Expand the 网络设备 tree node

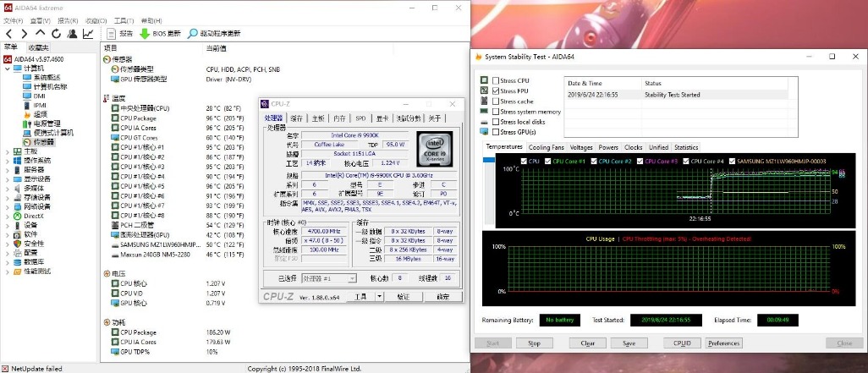point(8,206)
